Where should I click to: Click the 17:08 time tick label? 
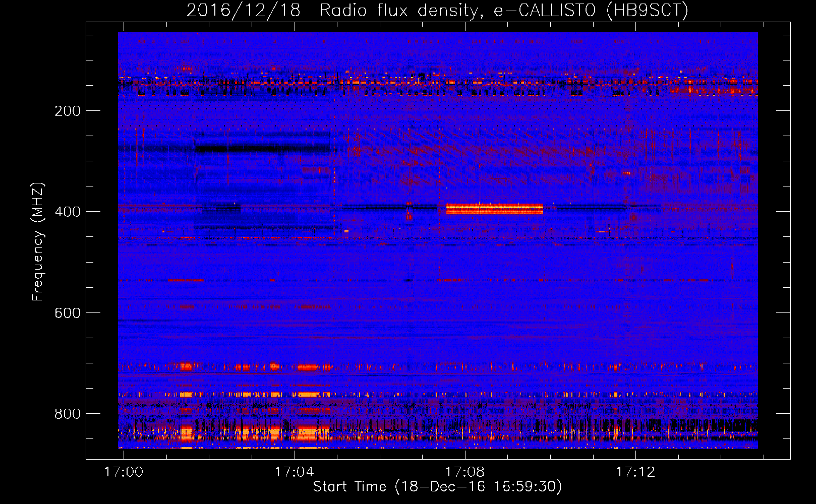(464, 472)
